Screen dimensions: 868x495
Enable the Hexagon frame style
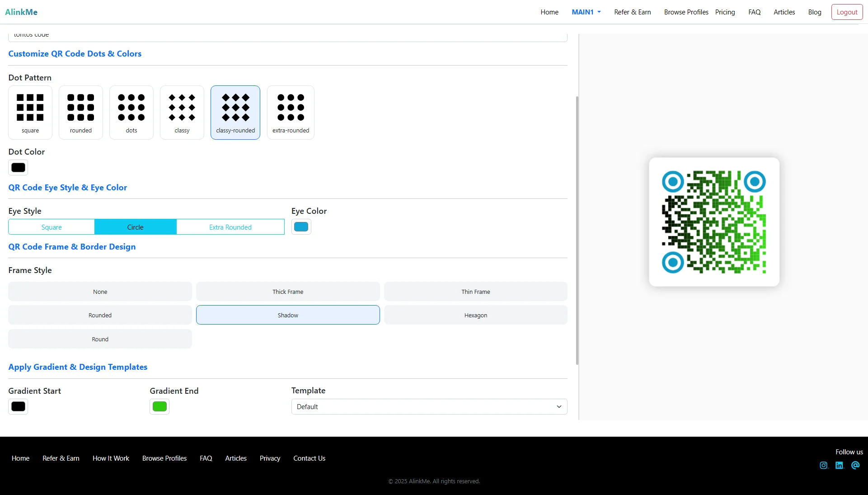475,315
